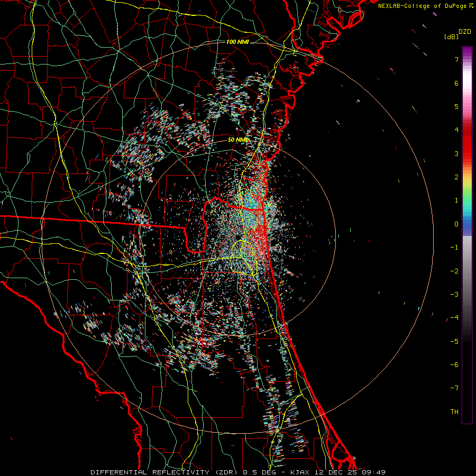Select the 0 scale label
The image size is (476, 476).
(456, 224)
